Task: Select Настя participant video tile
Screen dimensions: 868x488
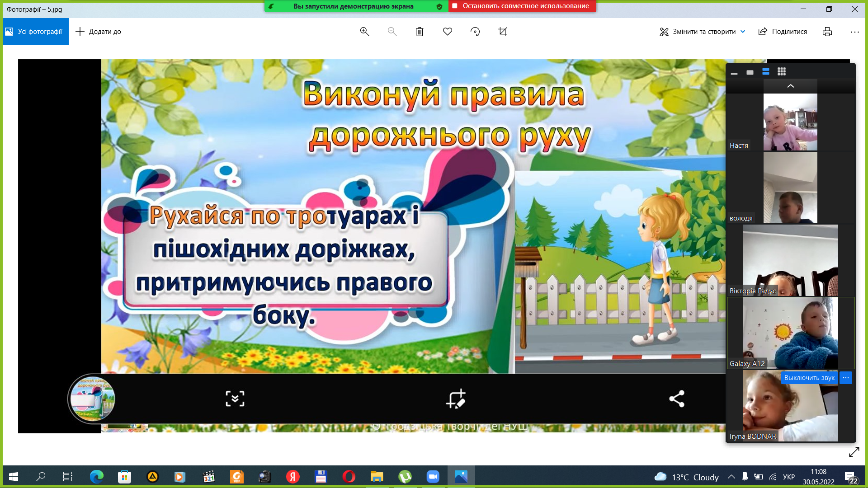Action: click(790, 122)
